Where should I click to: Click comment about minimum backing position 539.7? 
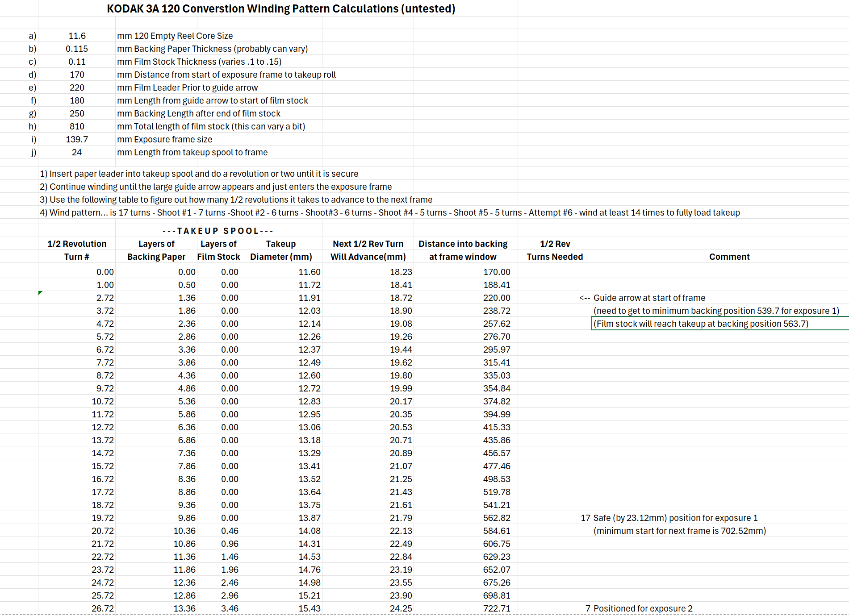click(716, 311)
